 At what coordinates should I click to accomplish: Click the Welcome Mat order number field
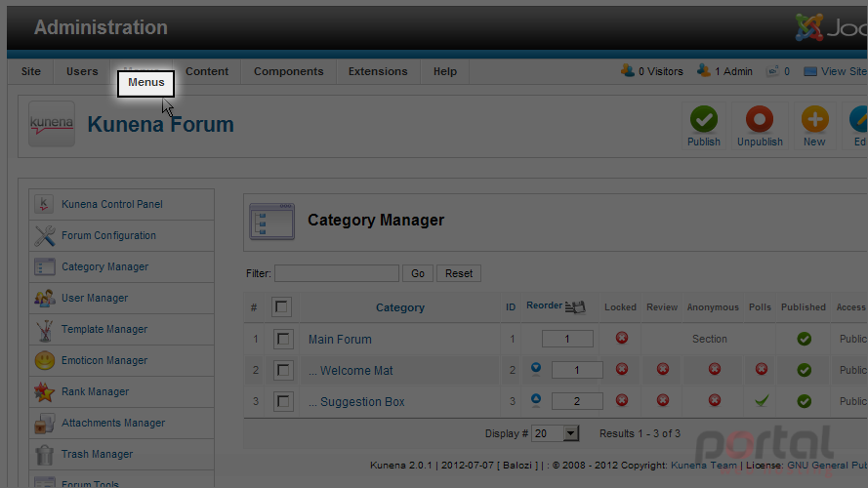[577, 370]
